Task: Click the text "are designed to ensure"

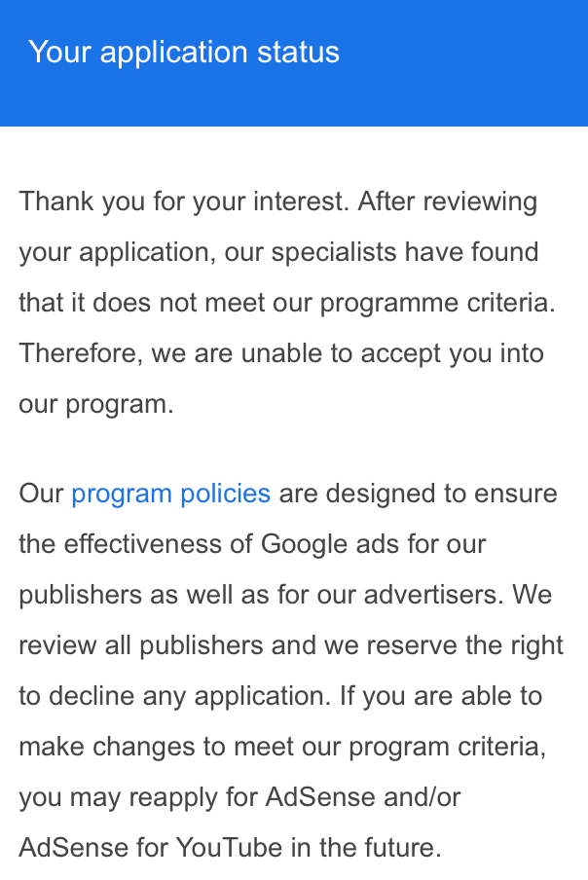Action: click(419, 494)
